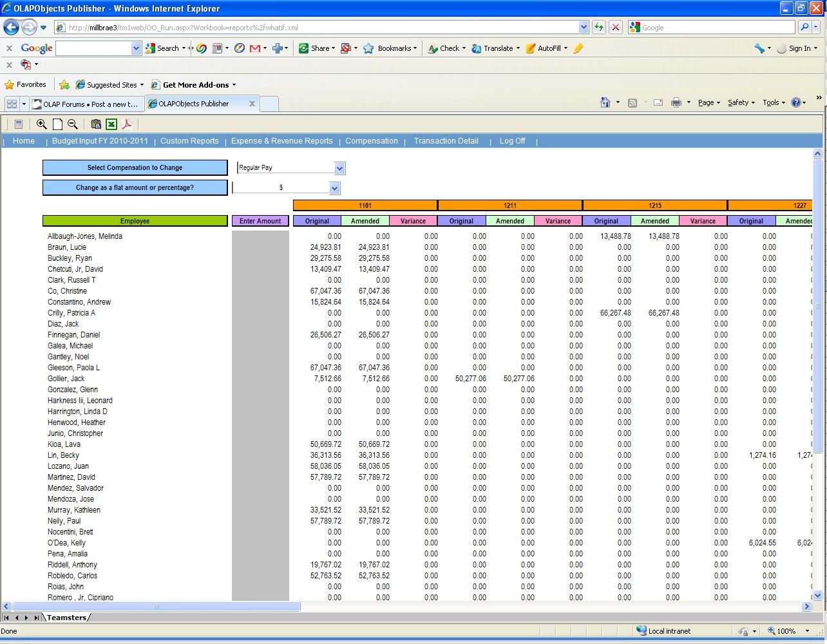Click the Google toolbar compass icon
This screenshot has height=644, width=827.
(240, 48)
